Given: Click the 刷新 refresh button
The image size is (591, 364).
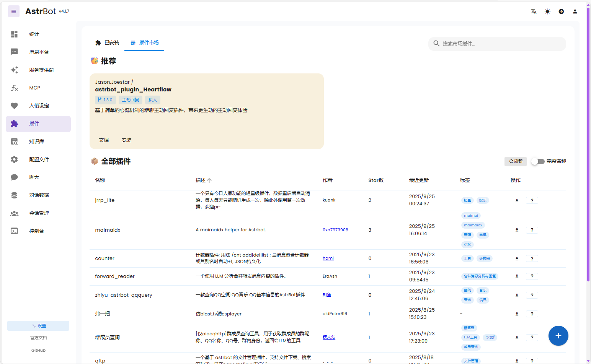Looking at the screenshot, I should [x=516, y=161].
